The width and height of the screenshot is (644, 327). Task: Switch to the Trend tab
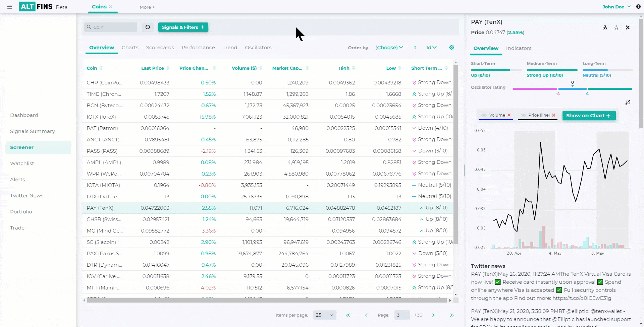(230, 48)
